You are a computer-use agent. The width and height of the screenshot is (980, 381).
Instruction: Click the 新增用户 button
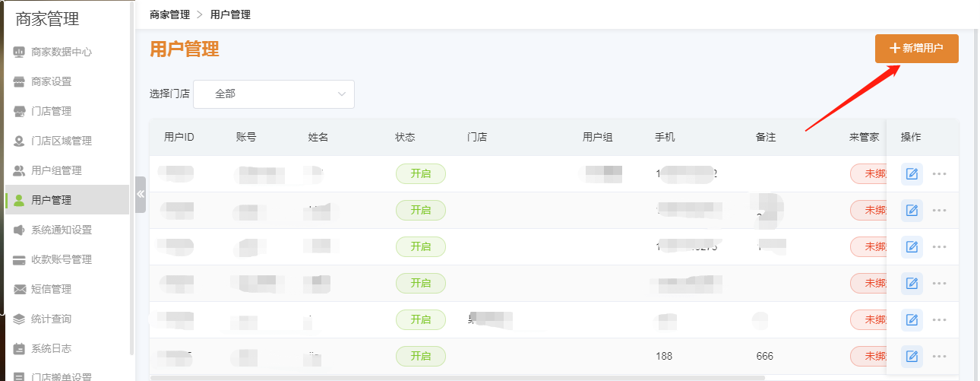(916, 49)
